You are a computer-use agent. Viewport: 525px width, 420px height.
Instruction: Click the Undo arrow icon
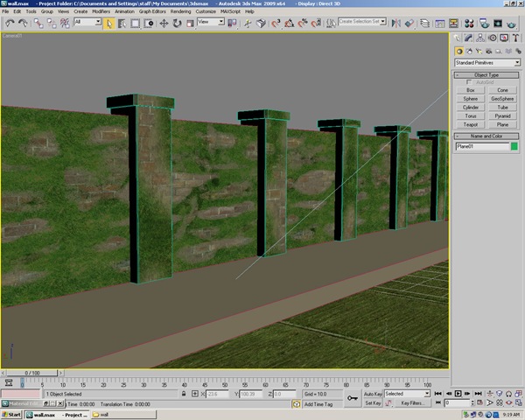pyautogui.click(x=9, y=22)
